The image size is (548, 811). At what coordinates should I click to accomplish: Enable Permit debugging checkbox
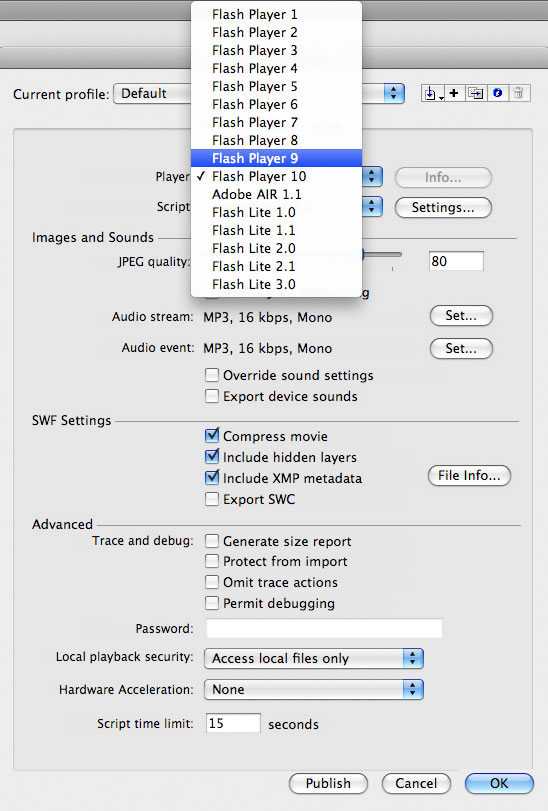pyautogui.click(x=212, y=603)
